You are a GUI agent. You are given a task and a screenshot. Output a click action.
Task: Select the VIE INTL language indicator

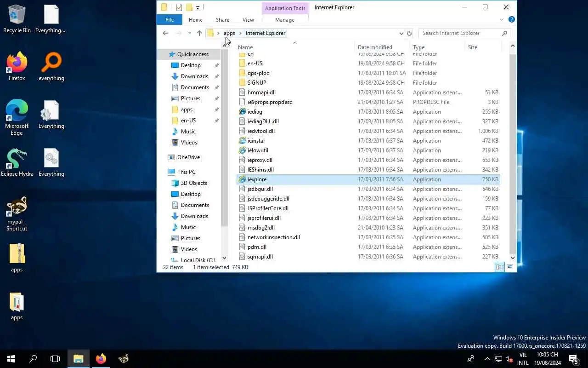[x=523, y=359]
